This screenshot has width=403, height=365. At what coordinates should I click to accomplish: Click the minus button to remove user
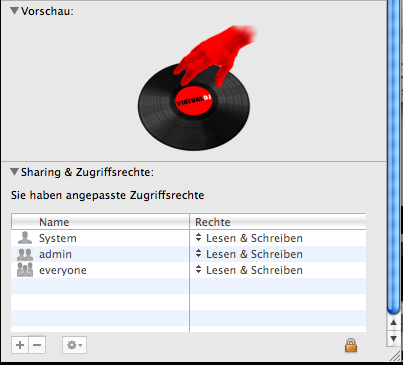pyautogui.click(x=37, y=345)
